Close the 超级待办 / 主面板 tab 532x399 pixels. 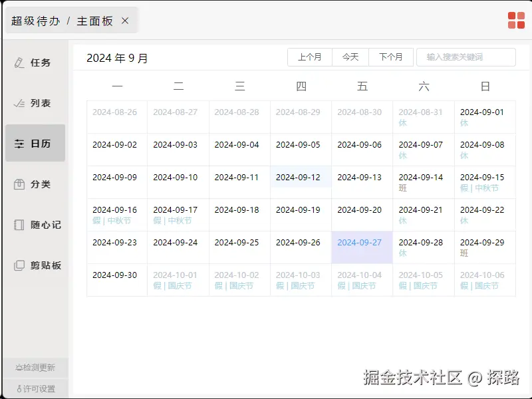tap(125, 21)
